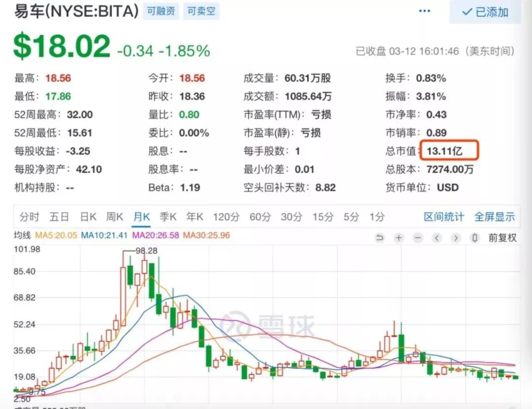Click the 市销率 value 0.89

pos(436,133)
